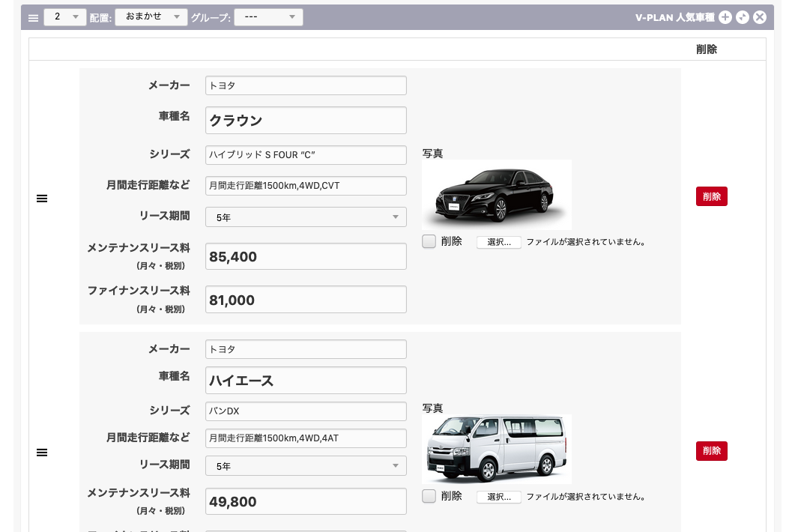
Task: Click the white Hiace van photo thumbnail
Action: (x=496, y=449)
